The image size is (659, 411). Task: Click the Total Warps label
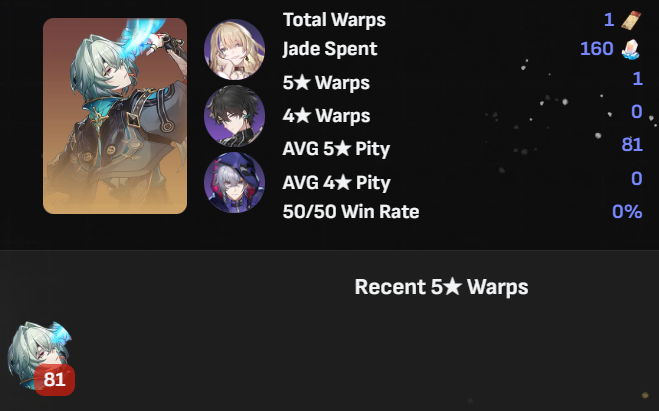(x=334, y=20)
